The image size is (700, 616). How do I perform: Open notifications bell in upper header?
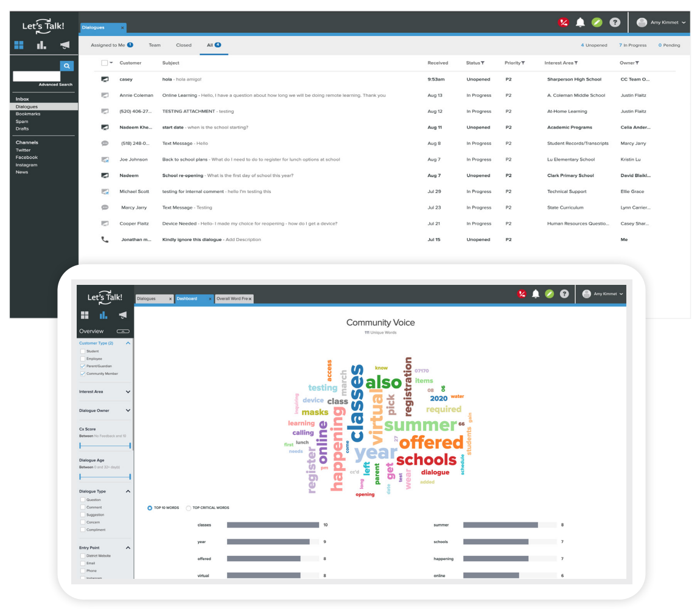[580, 23]
